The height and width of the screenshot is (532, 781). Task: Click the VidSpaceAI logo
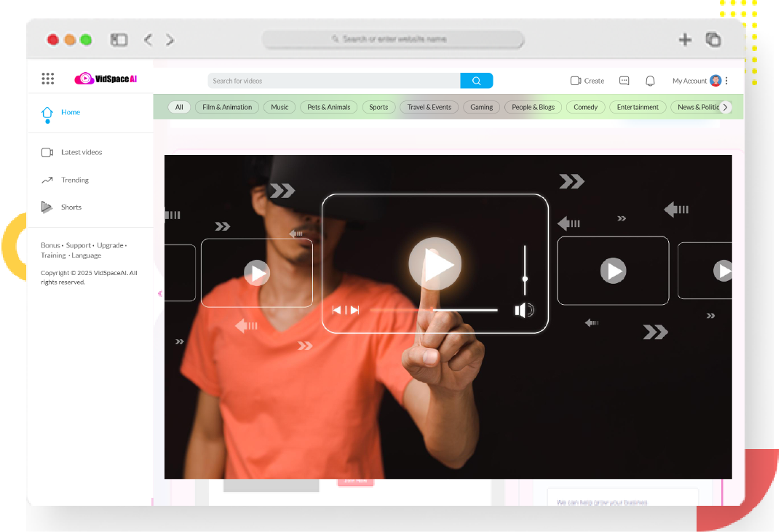click(x=106, y=79)
